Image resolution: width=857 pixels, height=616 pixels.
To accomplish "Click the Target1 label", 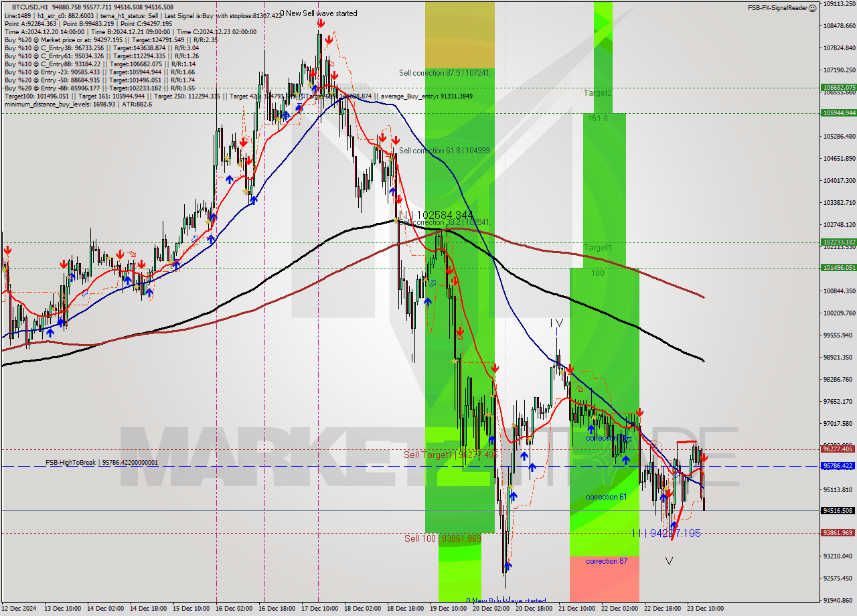I will tap(597, 248).
